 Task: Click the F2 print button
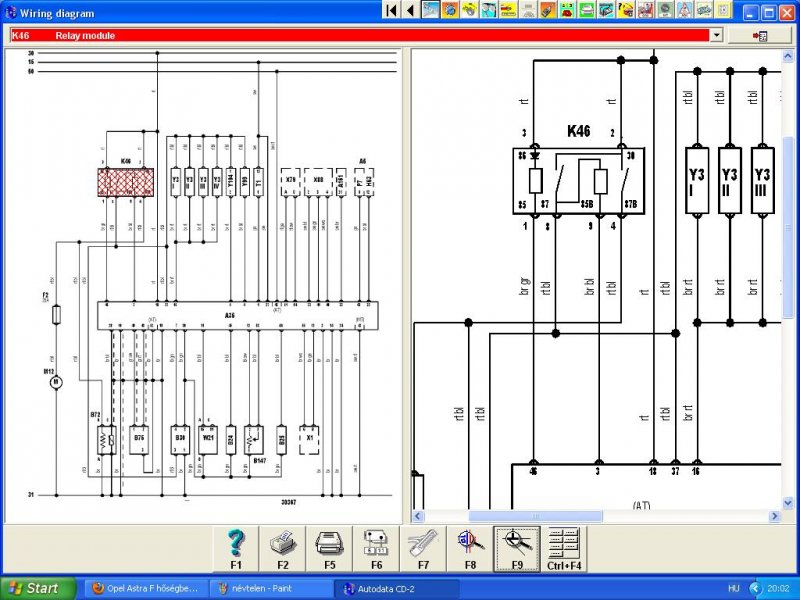283,549
